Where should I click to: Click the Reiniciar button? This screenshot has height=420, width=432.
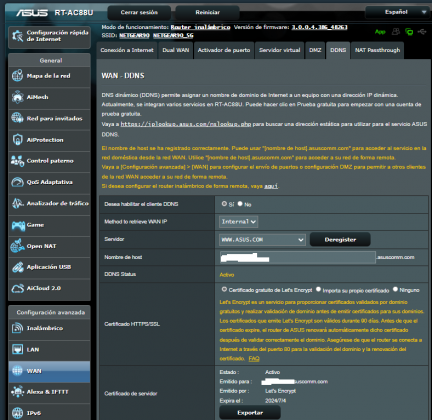[207, 13]
